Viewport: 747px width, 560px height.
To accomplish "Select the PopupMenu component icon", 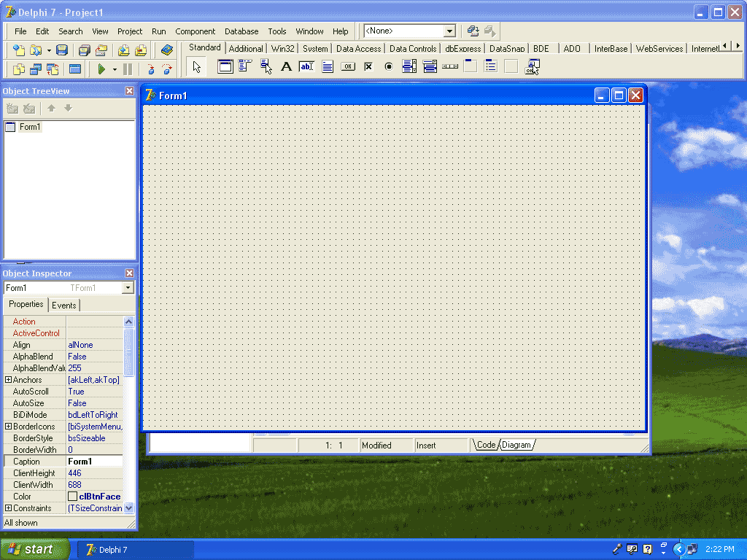I will point(266,66).
